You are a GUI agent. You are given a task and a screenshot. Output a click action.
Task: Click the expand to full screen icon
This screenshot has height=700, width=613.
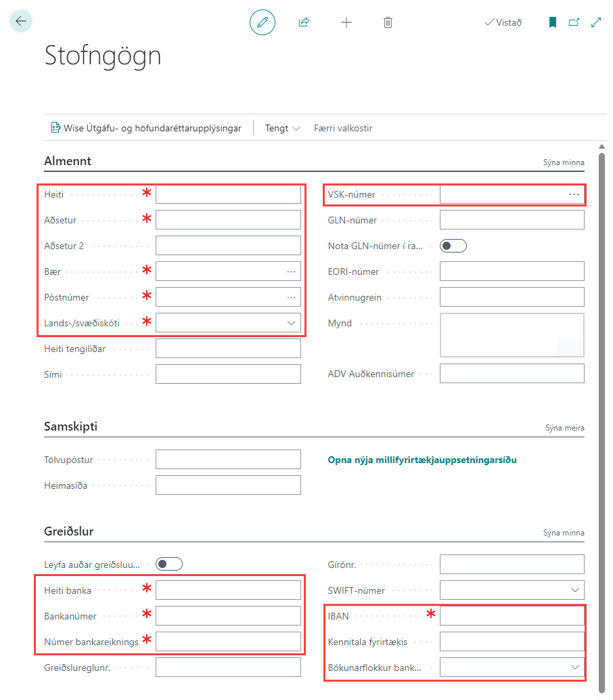click(x=596, y=22)
